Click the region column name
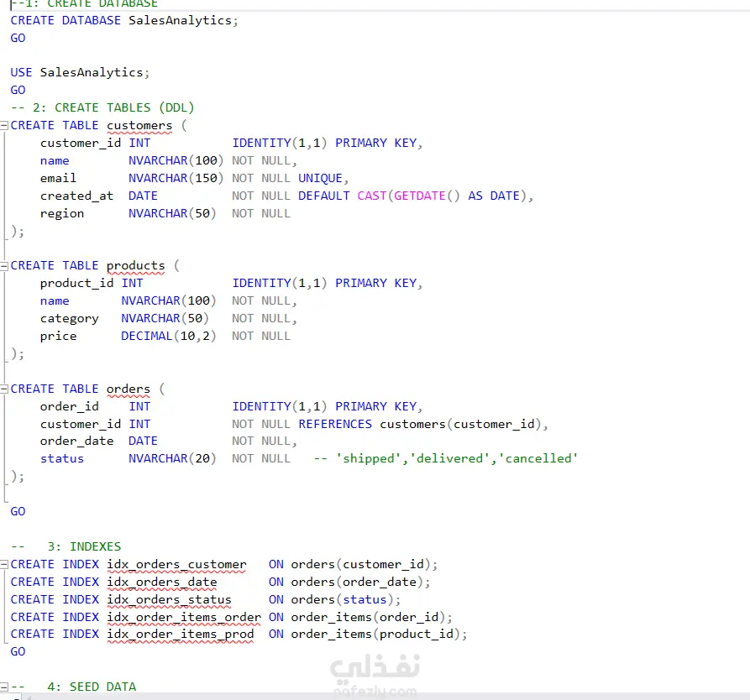This screenshot has width=750, height=700. pos(62,214)
